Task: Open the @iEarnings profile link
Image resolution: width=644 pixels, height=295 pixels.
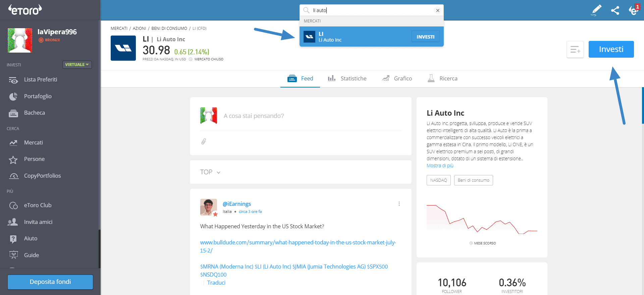Action: (x=237, y=204)
